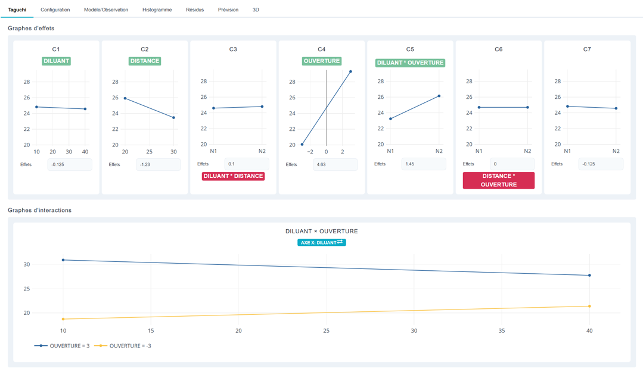Open the 3D tab
The width and height of the screenshot is (644, 370).
coord(256,9)
